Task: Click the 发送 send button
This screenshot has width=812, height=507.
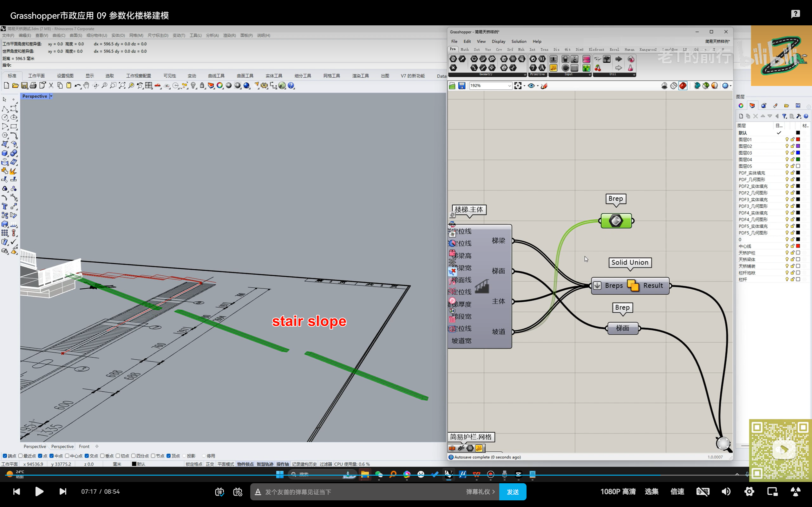Action: [x=512, y=491]
